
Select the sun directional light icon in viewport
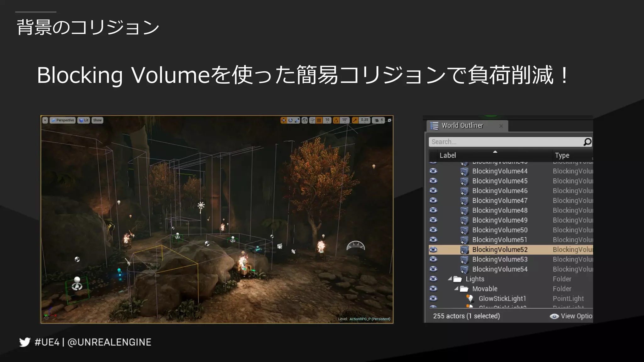coord(201,206)
